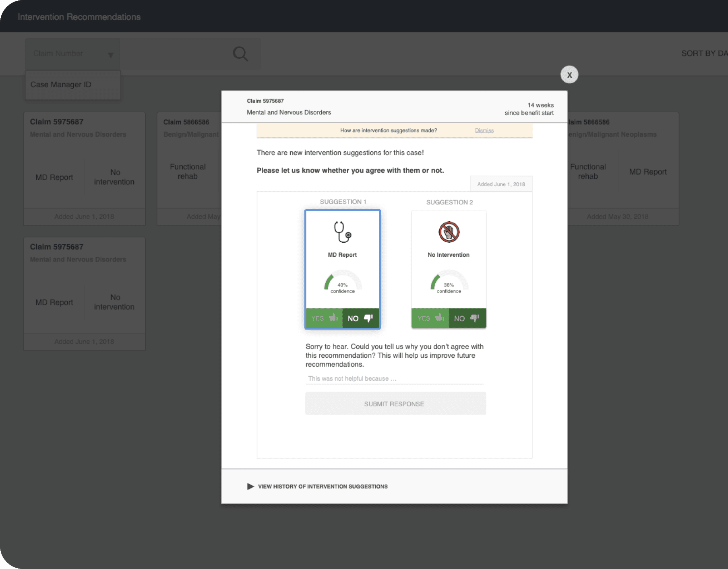
Task: Click the 40% confidence gauge
Action: click(x=343, y=282)
